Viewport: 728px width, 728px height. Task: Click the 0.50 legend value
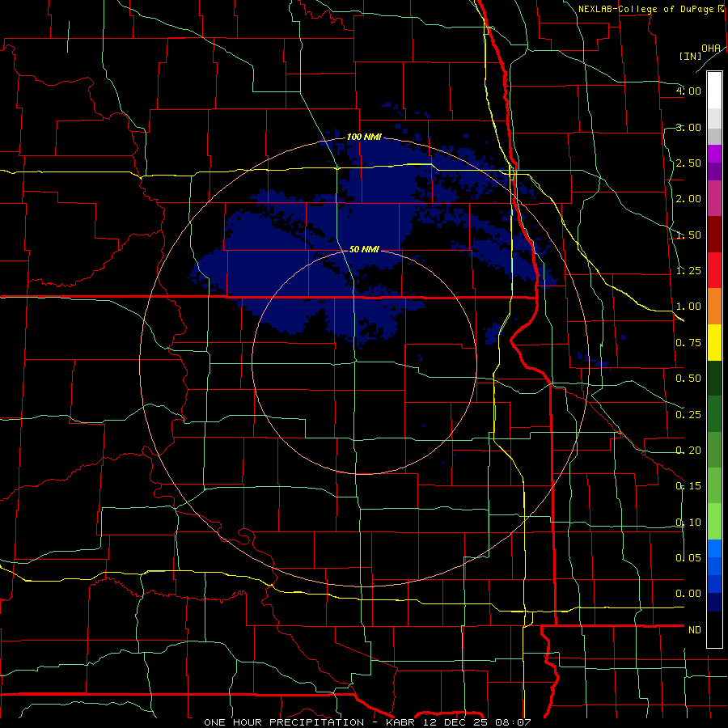click(688, 379)
